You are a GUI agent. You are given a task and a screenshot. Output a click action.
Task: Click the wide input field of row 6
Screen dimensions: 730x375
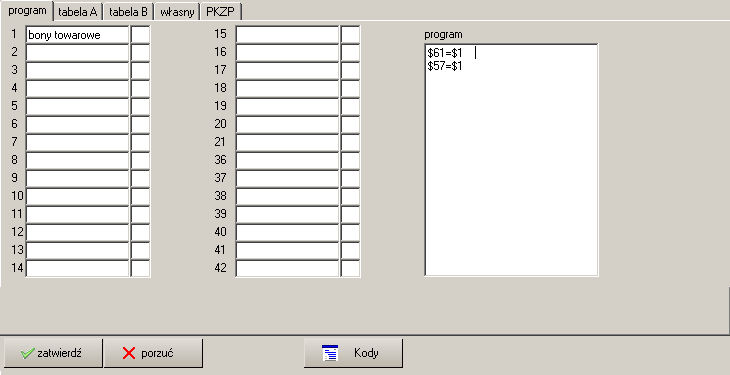coord(77,125)
